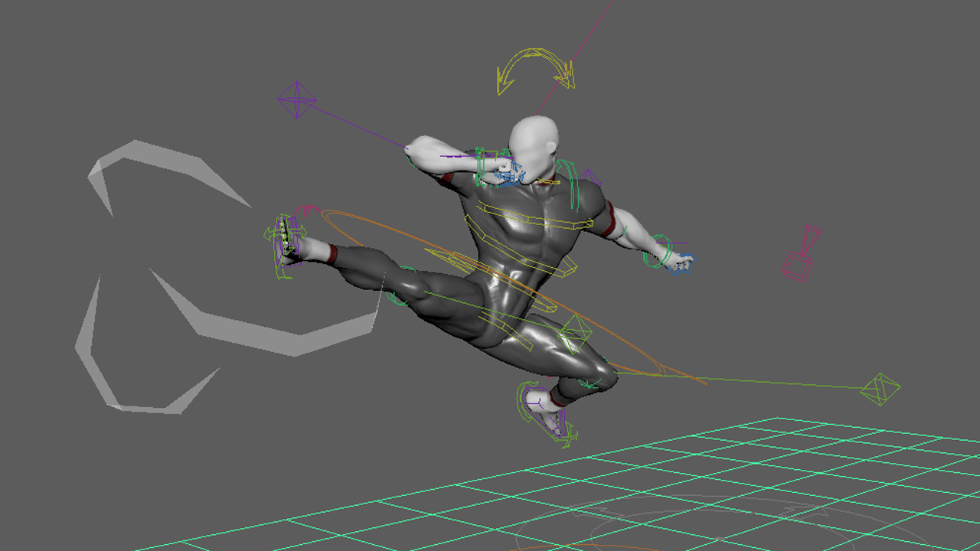Image resolution: width=980 pixels, height=551 pixels.
Task: Select the small pink arc control above the kicking foot
Action: (x=308, y=210)
